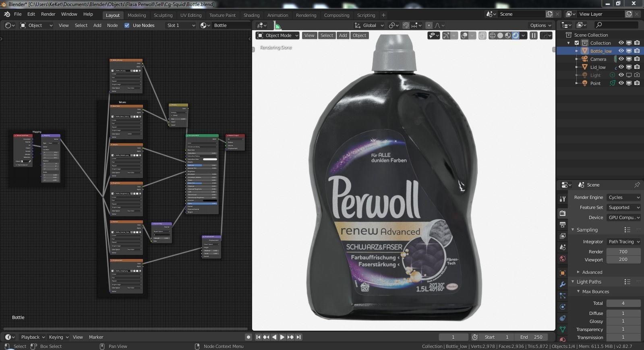Pause viewport render preview

(534, 35)
